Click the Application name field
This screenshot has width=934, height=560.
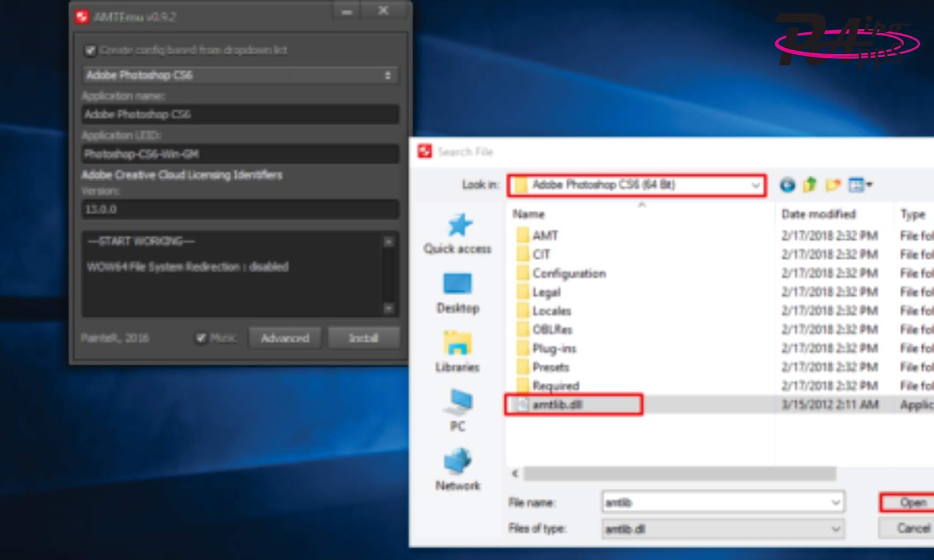click(x=240, y=114)
